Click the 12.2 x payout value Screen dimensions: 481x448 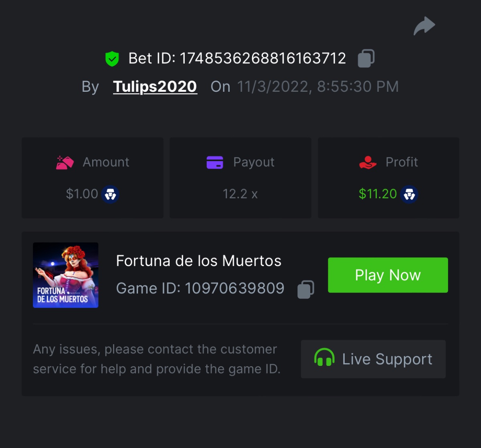[240, 194]
